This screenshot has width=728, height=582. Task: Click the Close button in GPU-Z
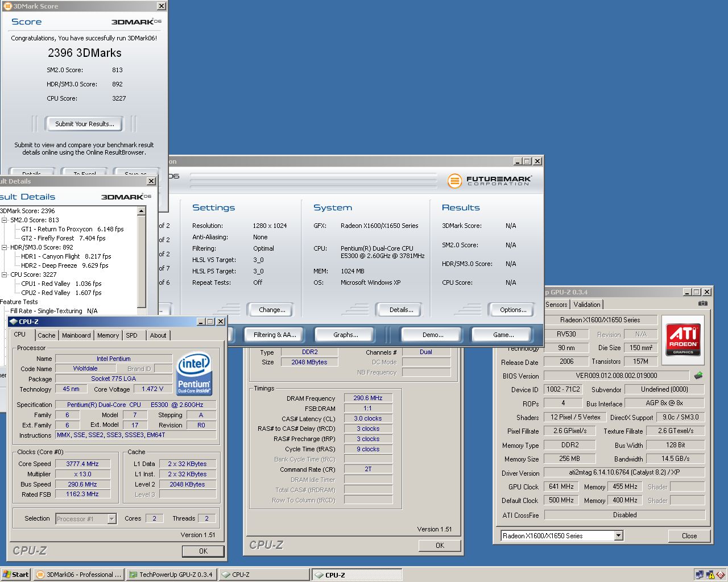689,535
